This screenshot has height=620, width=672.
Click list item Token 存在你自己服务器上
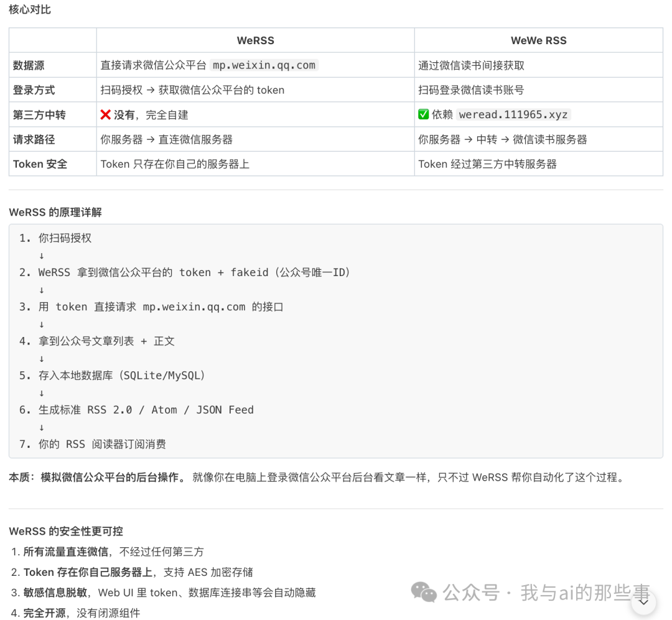point(132,573)
